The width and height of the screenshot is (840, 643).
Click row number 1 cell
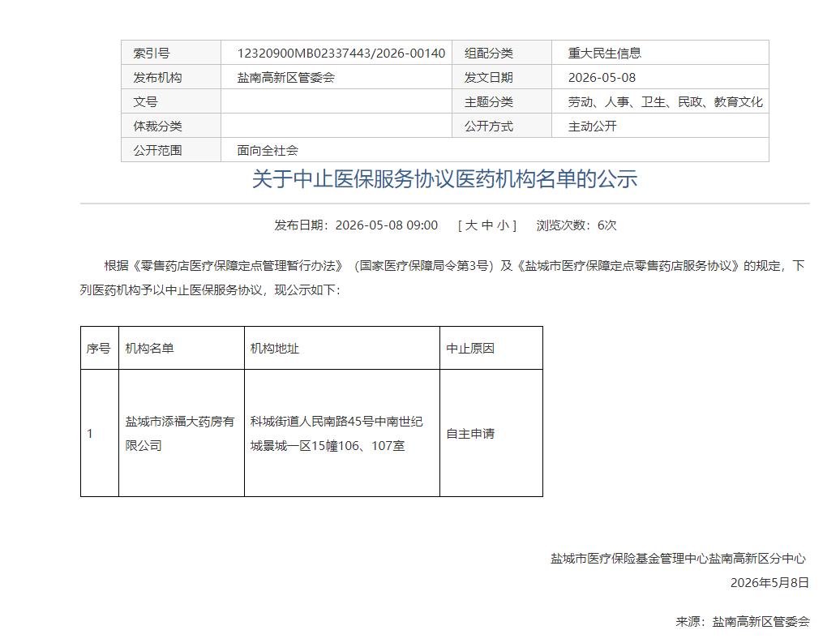(x=100, y=433)
